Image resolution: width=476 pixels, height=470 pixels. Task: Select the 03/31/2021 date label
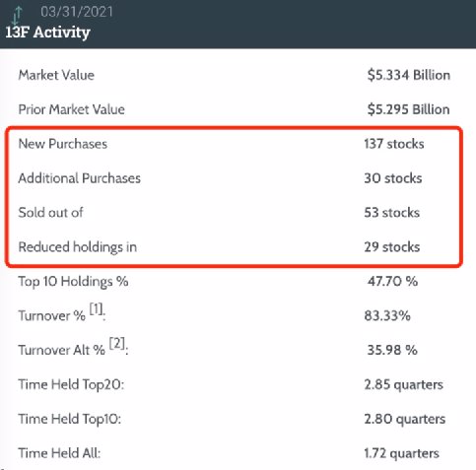coord(77,12)
